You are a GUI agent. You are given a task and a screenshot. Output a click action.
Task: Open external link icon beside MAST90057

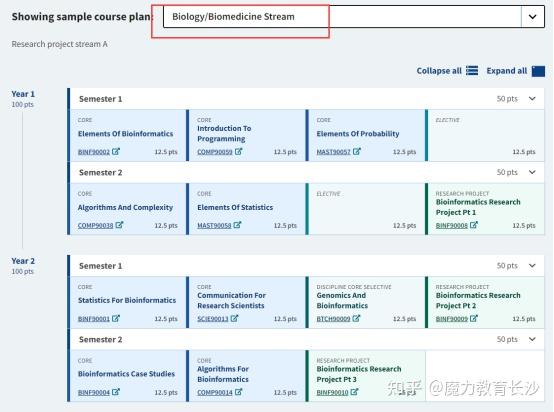point(357,151)
